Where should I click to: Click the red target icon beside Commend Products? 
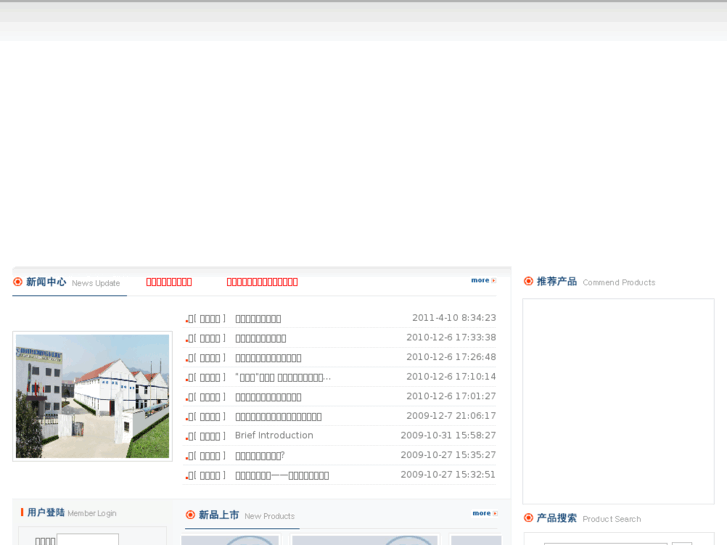coord(528,281)
